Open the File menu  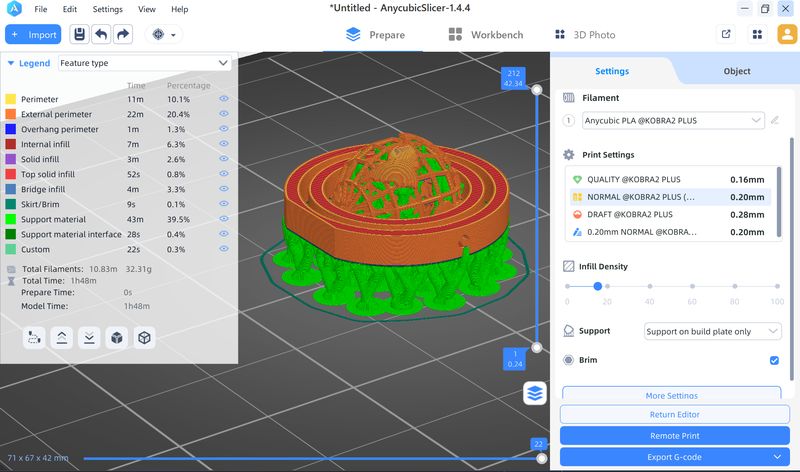[x=40, y=9]
